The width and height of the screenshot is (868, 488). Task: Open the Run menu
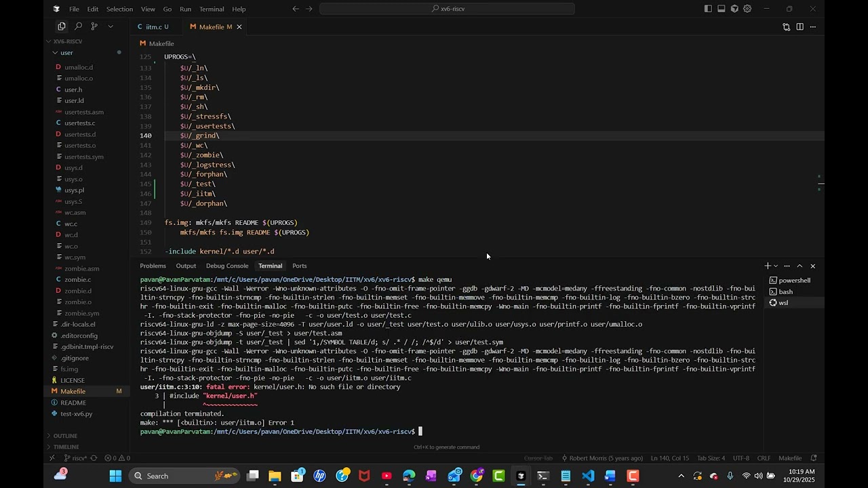tap(185, 9)
